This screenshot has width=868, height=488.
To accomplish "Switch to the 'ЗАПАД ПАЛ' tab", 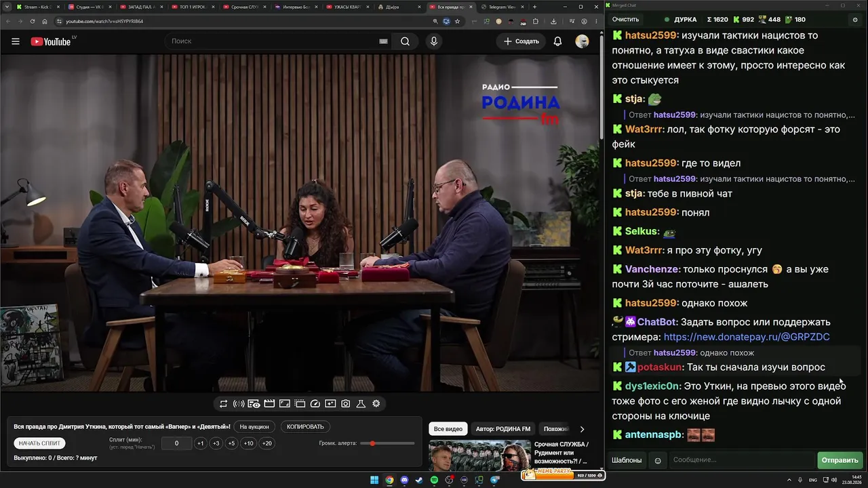I will 140,7.
